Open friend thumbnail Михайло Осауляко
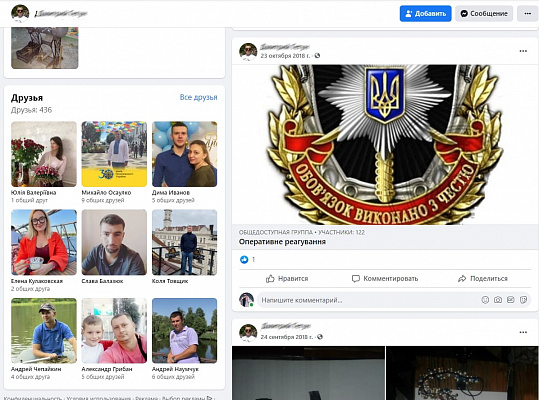The width and height of the screenshot is (539, 400). (x=114, y=154)
